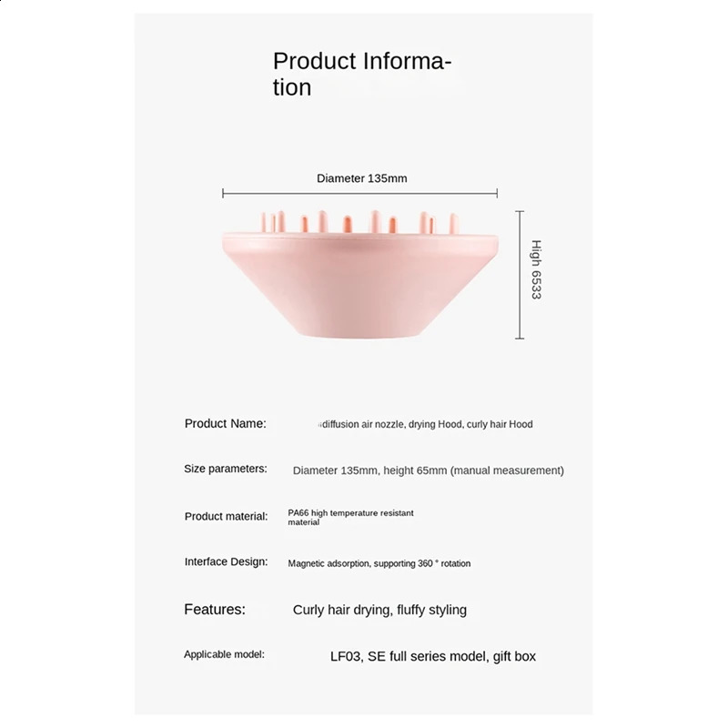
Task: Select the "Magnetic adsorption, supporting 360° rotation" text
Action: coord(379,564)
